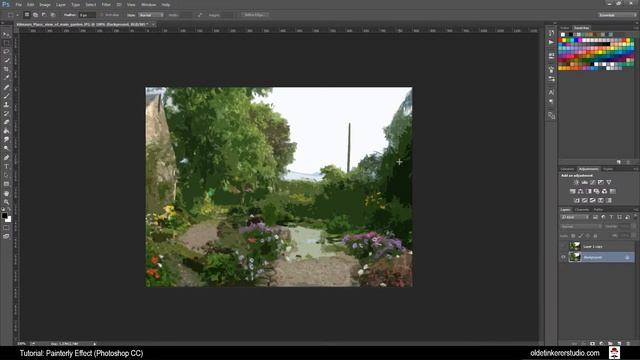Screen dimensions: 640x360
Task: Open the layer filter Kind dropdown
Action: click(575, 217)
